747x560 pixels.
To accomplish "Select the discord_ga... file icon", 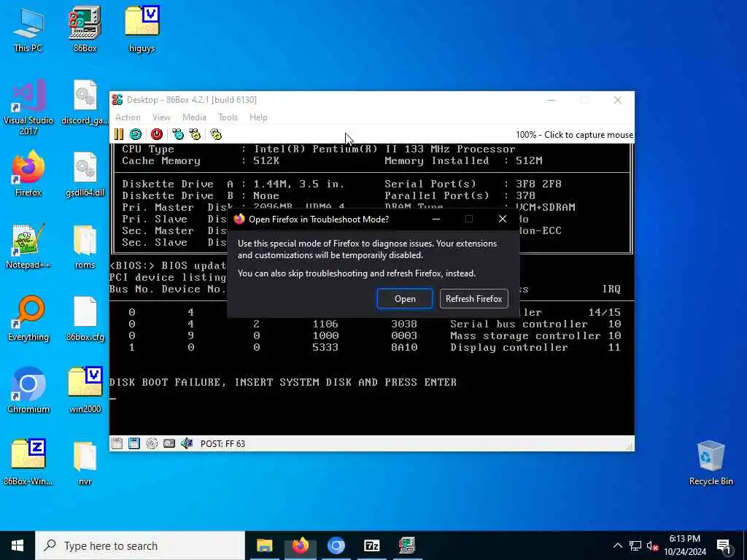I will coord(85,102).
